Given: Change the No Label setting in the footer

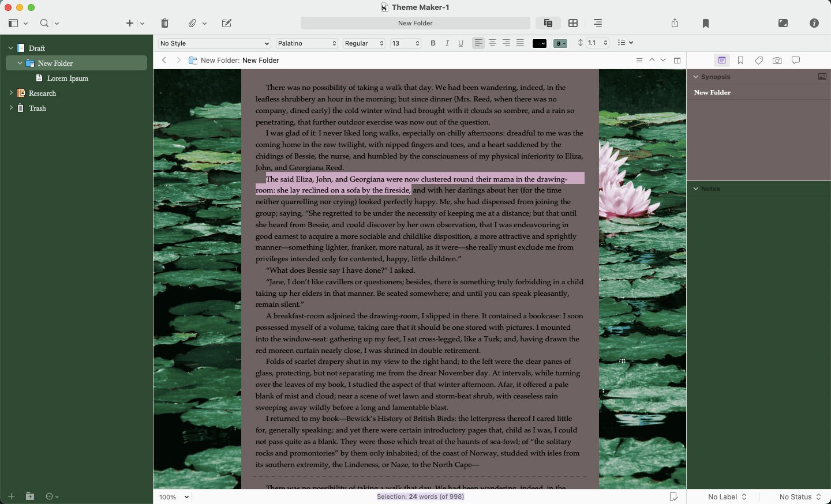Looking at the screenshot, I should tap(727, 497).
